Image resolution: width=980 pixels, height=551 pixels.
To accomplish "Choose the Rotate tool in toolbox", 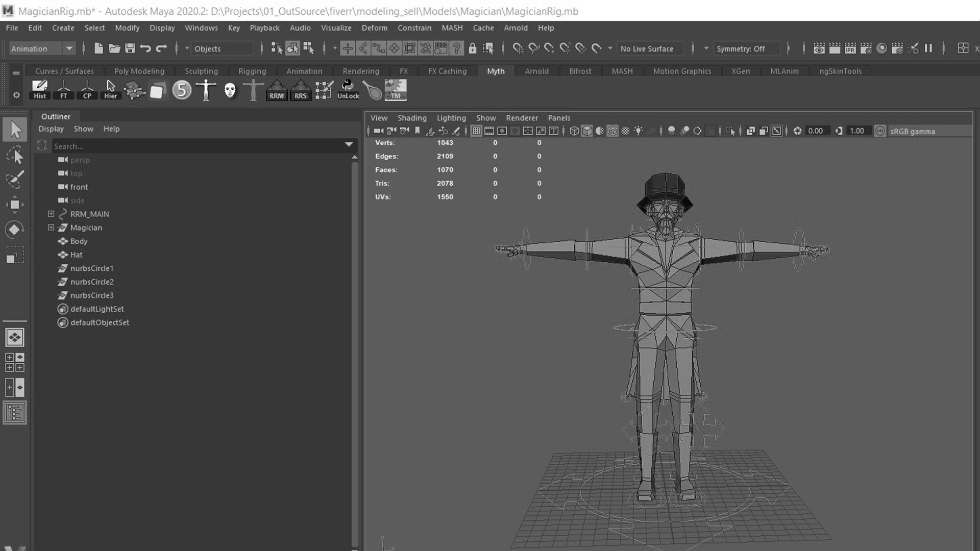I will pos(15,230).
